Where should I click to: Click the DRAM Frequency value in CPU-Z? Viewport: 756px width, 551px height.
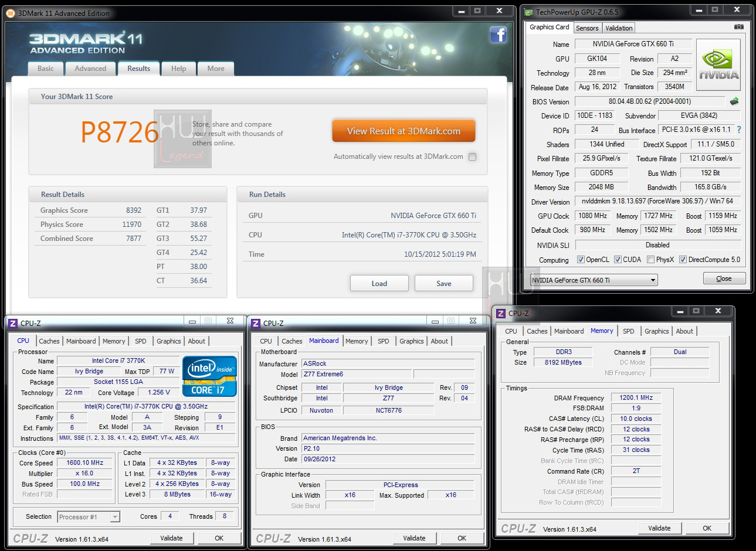[636, 397]
